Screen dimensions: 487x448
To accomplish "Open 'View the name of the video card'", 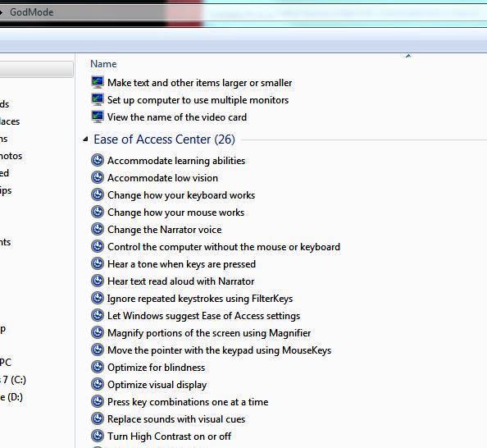I will 177,117.
